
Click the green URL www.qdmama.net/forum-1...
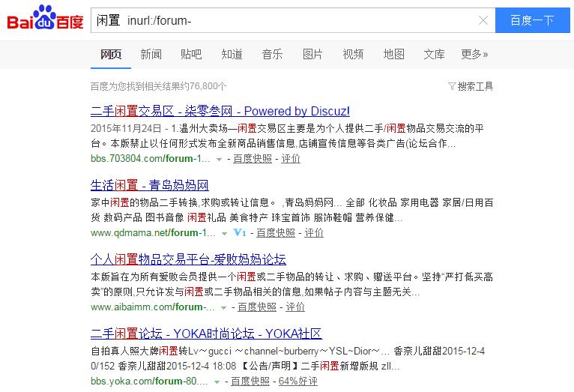click(153, 233)
